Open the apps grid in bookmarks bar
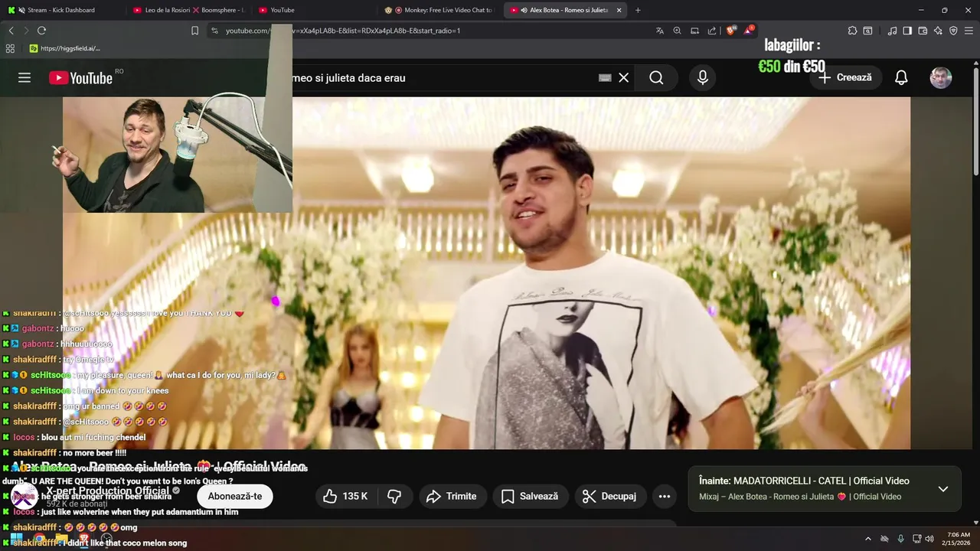980x551 pixels. 10,48
